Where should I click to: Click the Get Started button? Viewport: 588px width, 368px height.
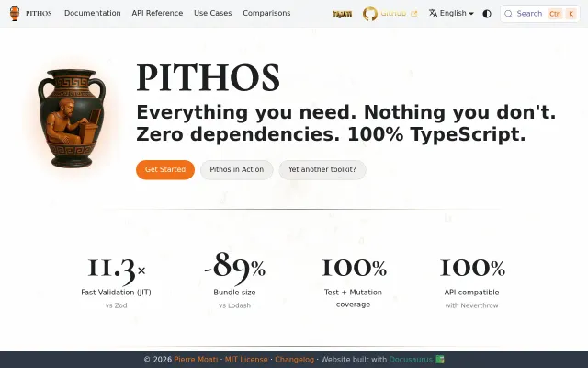165,169
